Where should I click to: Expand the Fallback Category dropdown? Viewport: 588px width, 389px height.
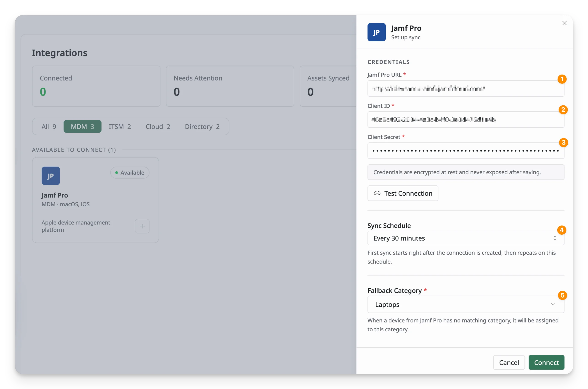coord(466,304)
